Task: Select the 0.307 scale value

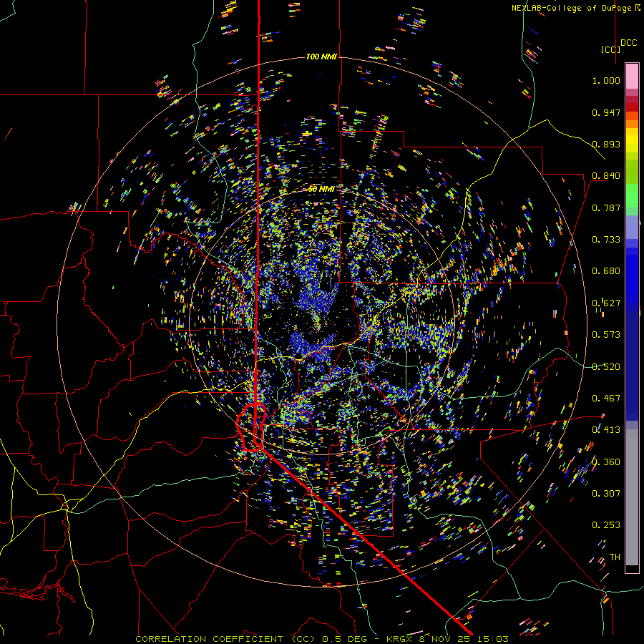Action: pyautogui.click(x=606, y=494)
